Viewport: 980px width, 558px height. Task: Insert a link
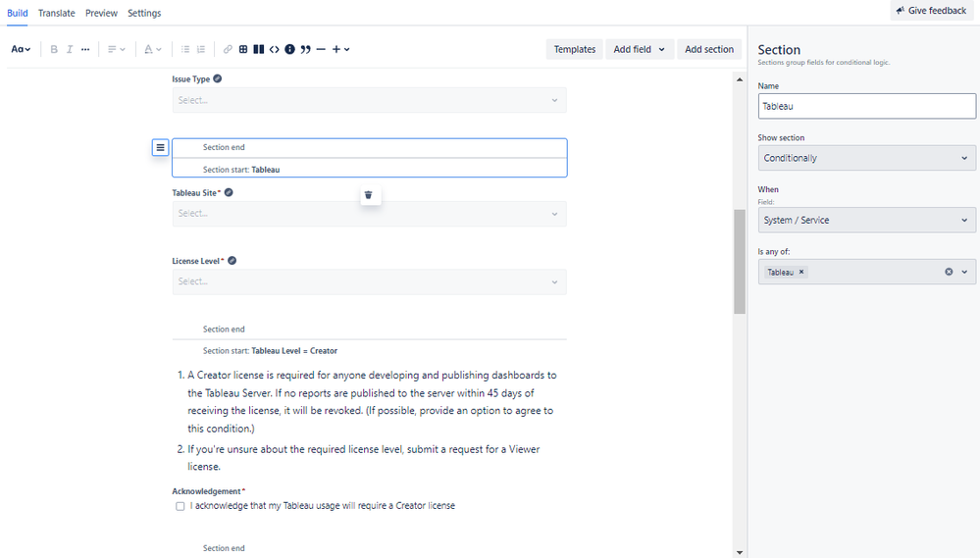click(228, 49)
